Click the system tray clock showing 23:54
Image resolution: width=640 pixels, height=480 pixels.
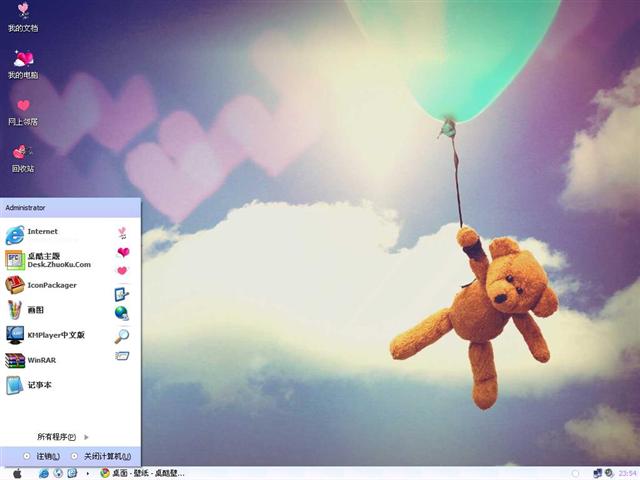tap(627, 473)
